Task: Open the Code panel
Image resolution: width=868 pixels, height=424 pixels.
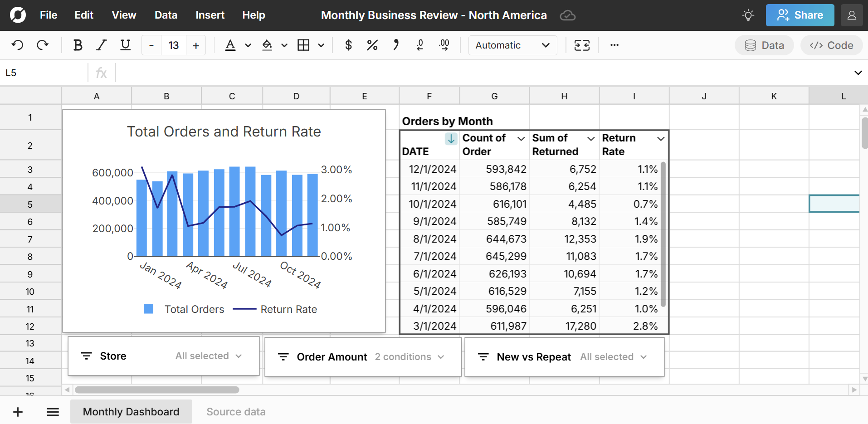Action: (831, 45)
